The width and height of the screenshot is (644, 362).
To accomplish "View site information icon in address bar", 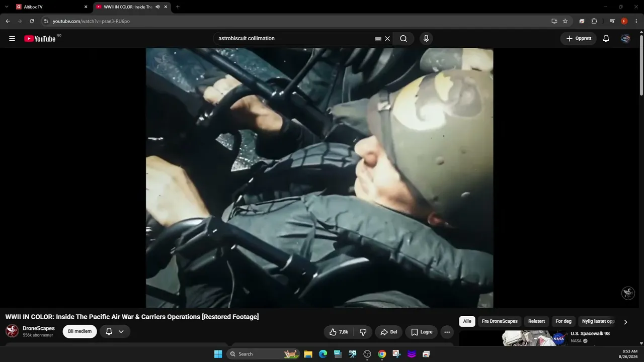I will click(46, 21).
